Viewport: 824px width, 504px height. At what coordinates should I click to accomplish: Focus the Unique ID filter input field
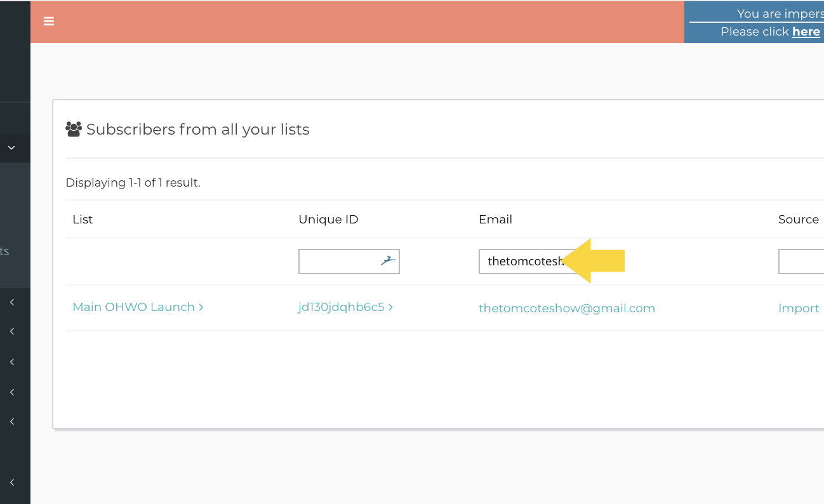340,262
